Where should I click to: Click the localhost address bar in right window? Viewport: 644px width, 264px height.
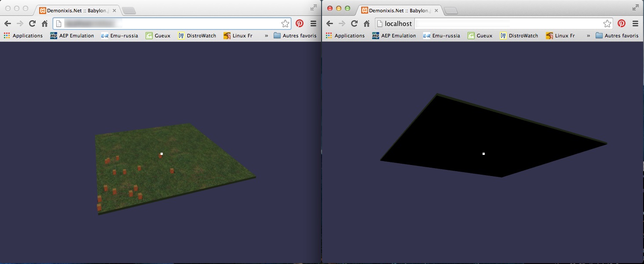click(484, 24)
